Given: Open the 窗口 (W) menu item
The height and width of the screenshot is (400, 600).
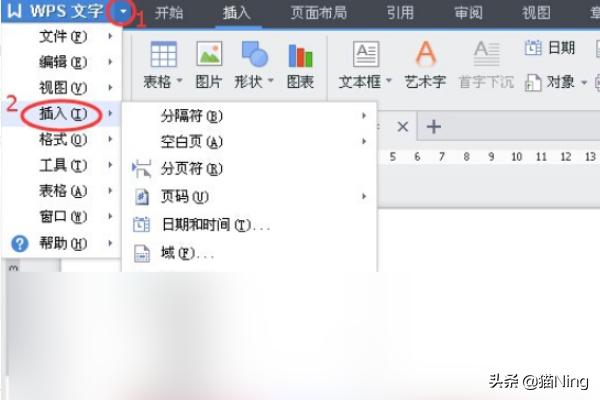Looking at the screenshot, I should [x=63, y=217].
